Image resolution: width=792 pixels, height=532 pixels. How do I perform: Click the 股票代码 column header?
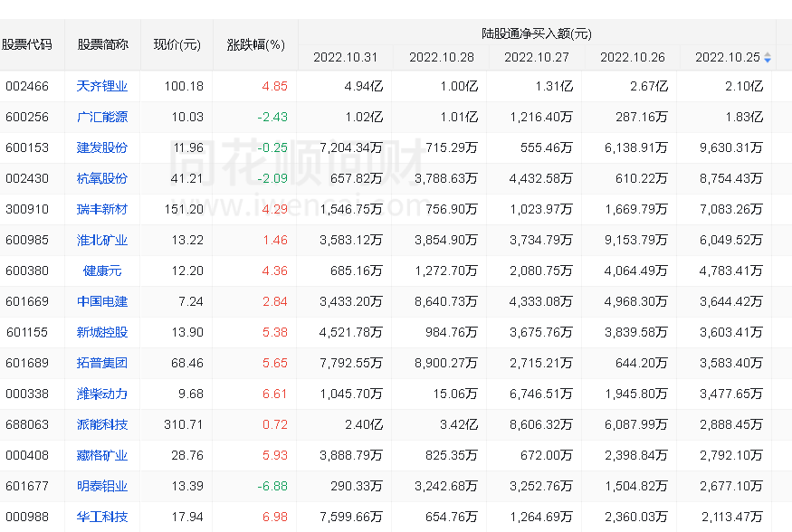point(27,45)
